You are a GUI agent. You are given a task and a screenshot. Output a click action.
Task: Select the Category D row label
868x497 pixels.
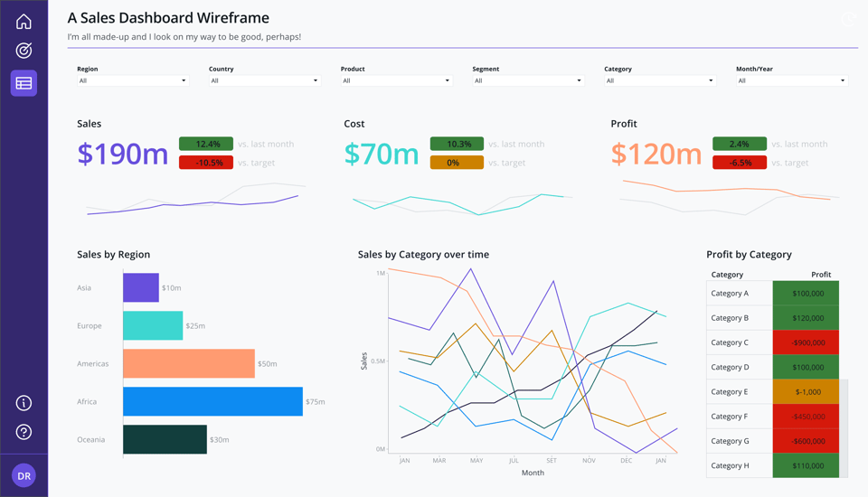(x=730, y=367)
